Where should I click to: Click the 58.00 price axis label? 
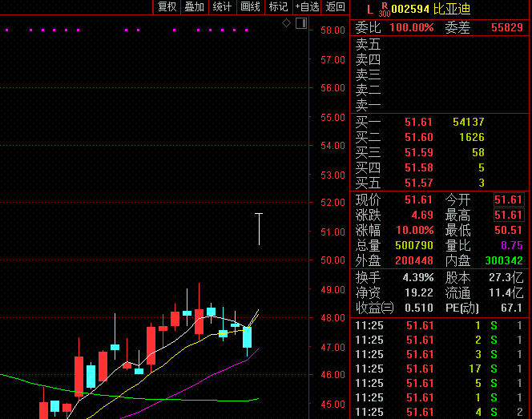pos(332,30)
